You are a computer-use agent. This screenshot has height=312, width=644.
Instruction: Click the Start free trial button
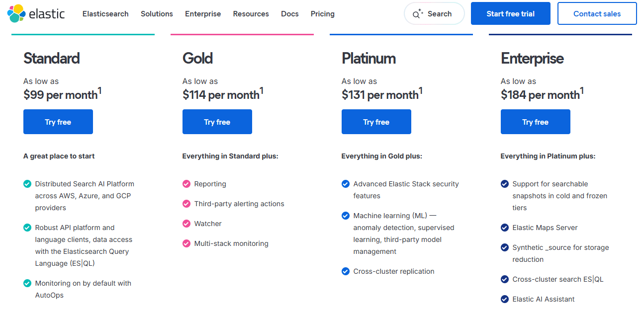(x=510, y=13)
